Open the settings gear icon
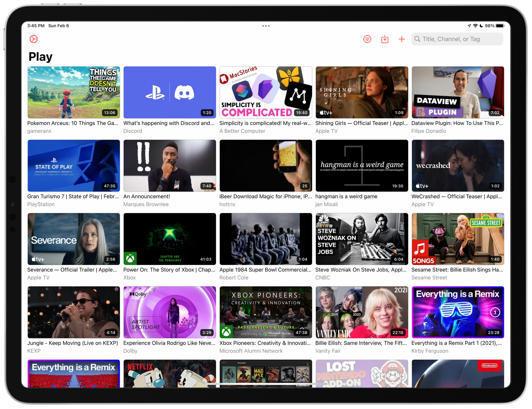The height and width of the screenshot is (409, 532). (x=34, y=39)
